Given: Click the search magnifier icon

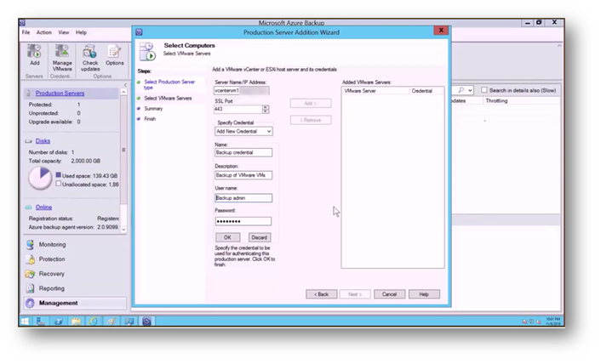Looking at the screenshot, I should [461, 90].
